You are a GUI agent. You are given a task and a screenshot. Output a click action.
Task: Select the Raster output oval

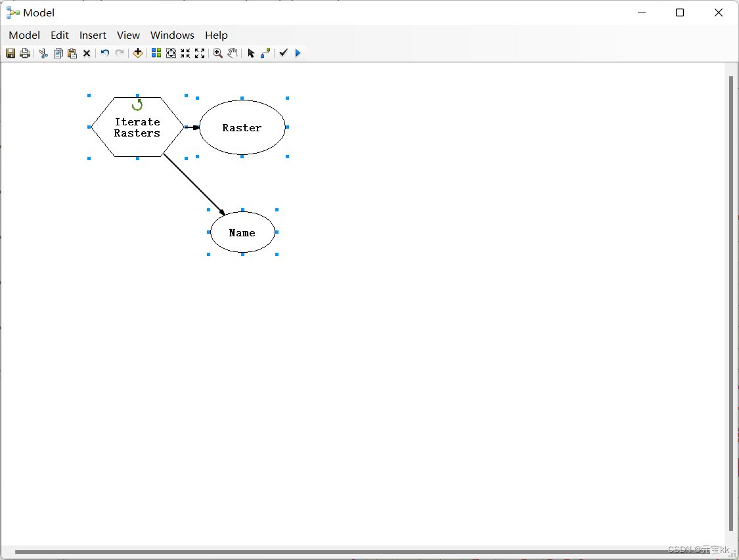[242, 127]
